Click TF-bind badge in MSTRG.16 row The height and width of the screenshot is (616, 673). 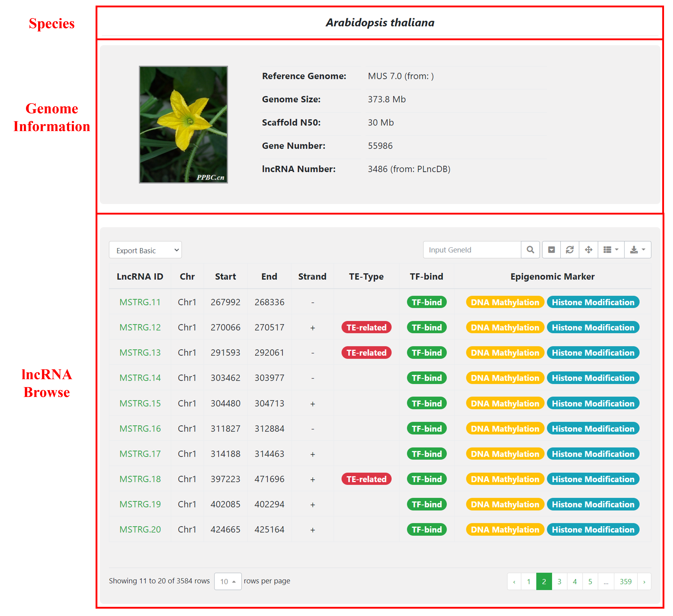pyautogui.click(x=427, y=429)
